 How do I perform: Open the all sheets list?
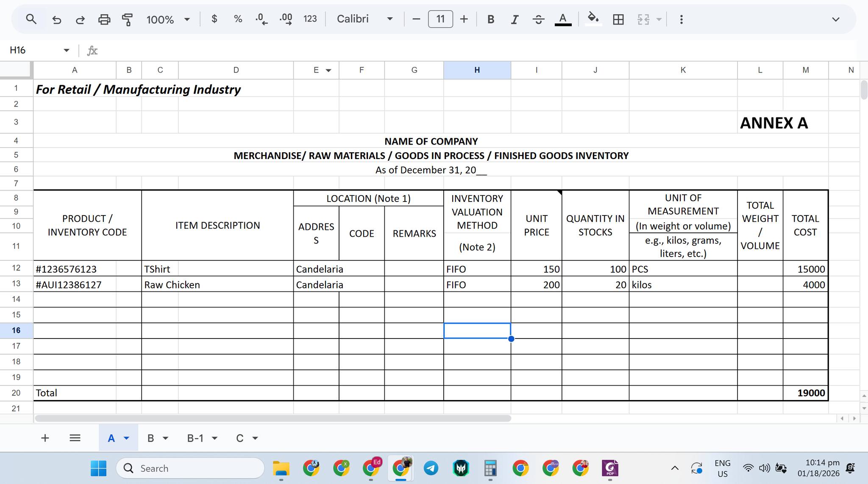click(75, 438)
